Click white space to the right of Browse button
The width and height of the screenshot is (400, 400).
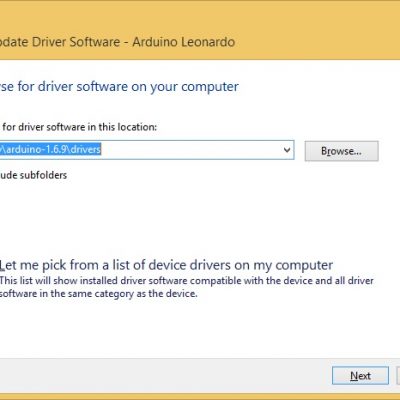(389, 151)
